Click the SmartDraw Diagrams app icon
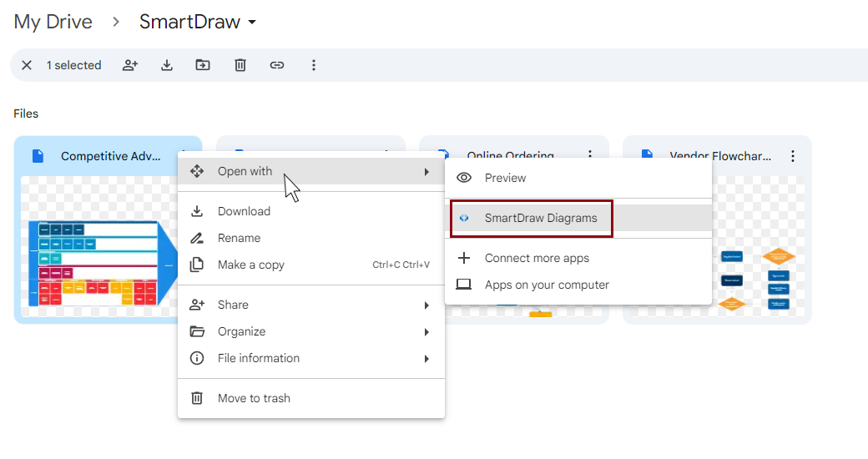 (x=464, y=218)
